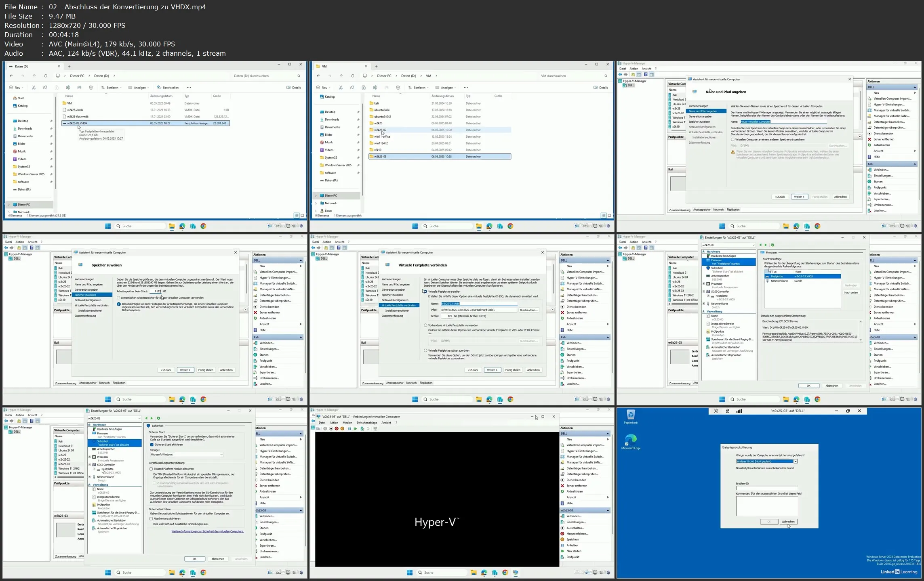Screen dimensions: 924x581
Task: Collapse SCSI-Controller in the Sicherheit settings tree
Action: tap(90, 465)
